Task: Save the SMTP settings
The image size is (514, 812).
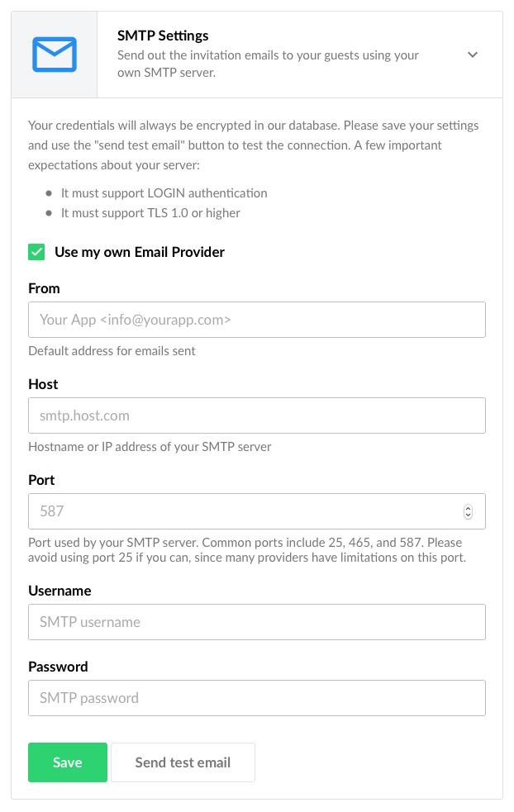Action: pos(68,762)
